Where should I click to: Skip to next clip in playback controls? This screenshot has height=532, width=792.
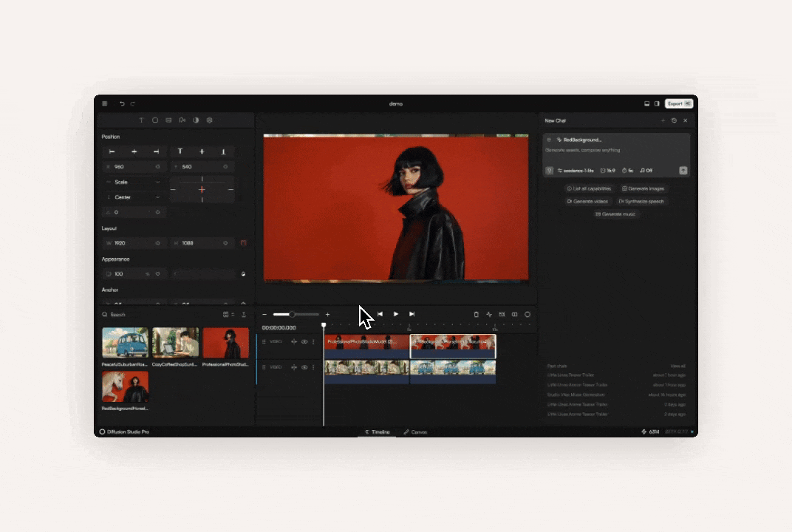click(412, 314)
